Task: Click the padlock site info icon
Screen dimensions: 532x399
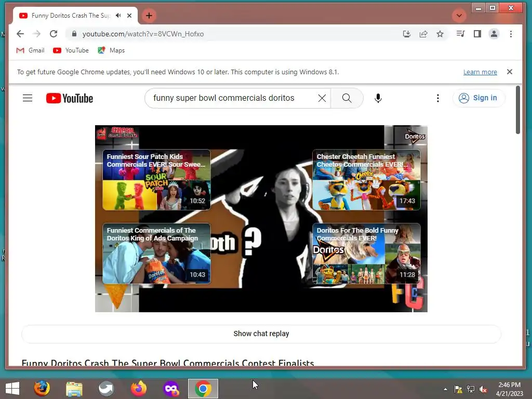Action: click(74, 34)
